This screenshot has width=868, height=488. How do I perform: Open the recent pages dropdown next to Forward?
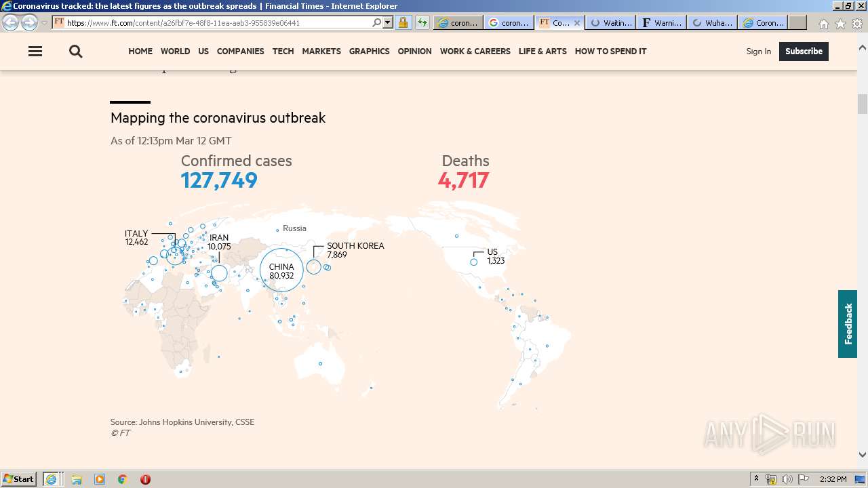[44, 22]
